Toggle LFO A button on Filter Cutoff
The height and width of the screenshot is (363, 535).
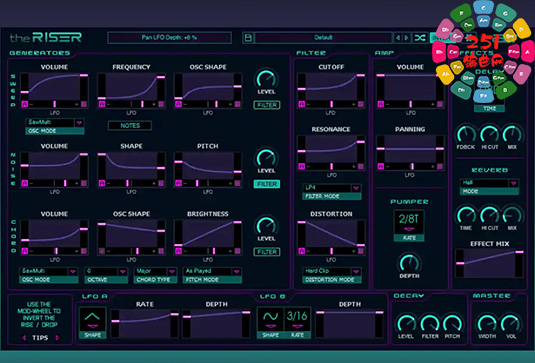coord(302,104)
